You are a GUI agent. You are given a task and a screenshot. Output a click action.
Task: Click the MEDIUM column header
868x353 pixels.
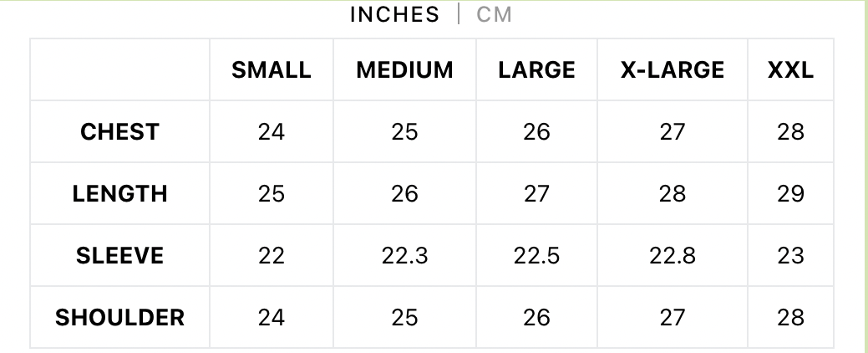pyautogui.click(x=404, y=69)
